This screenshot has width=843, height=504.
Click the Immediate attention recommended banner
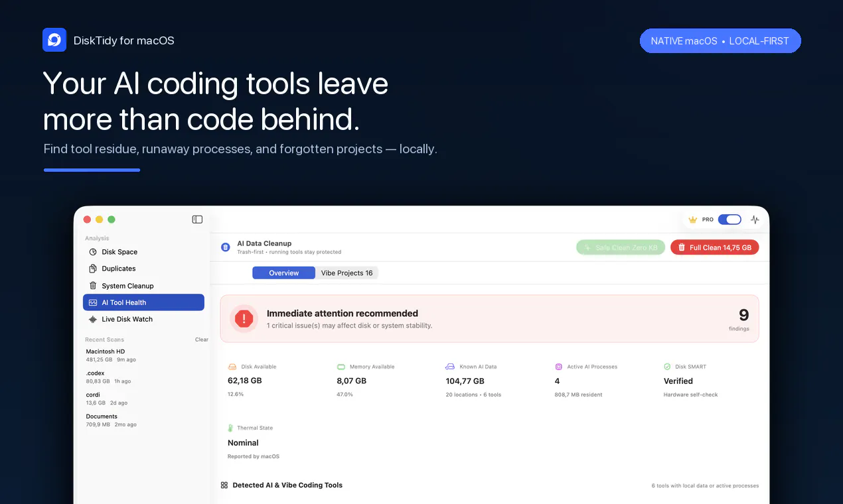click(489, 319)
